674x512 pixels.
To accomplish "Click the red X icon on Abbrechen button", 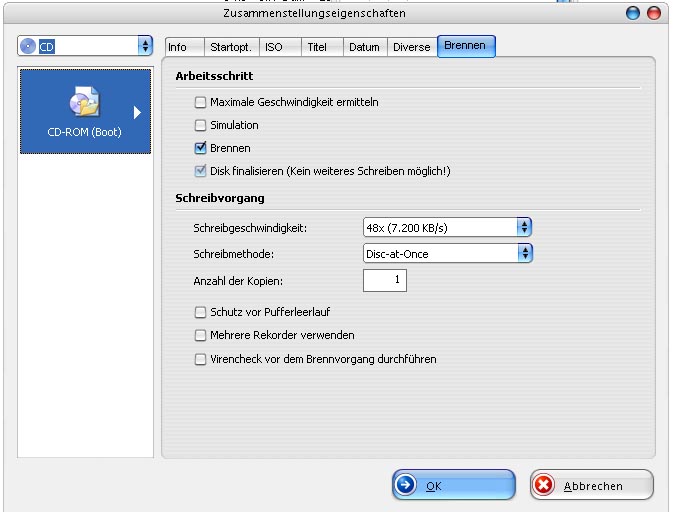I will (543, 485).
